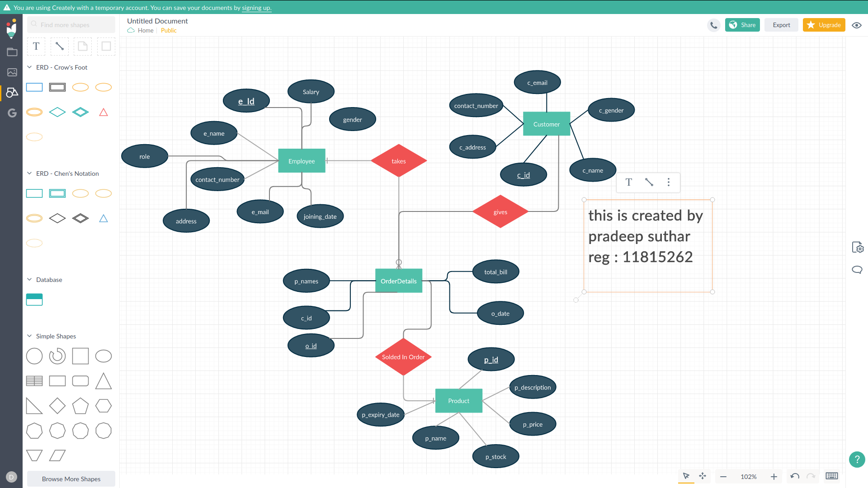
Task: Click the undo arrow icon
Action: (x=795, y=476)
